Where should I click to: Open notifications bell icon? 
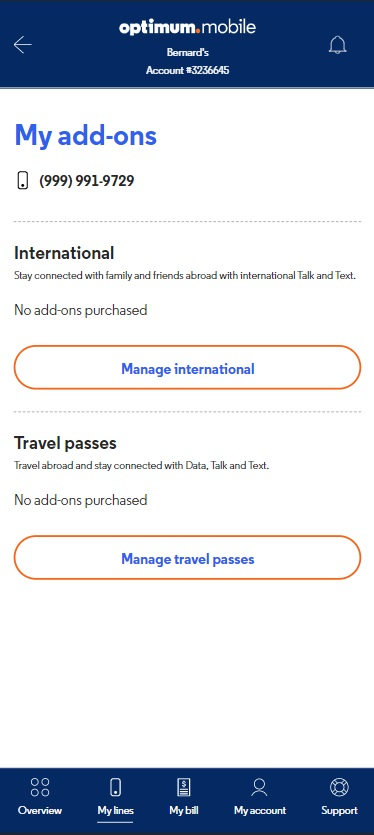[x=337, y=45]
